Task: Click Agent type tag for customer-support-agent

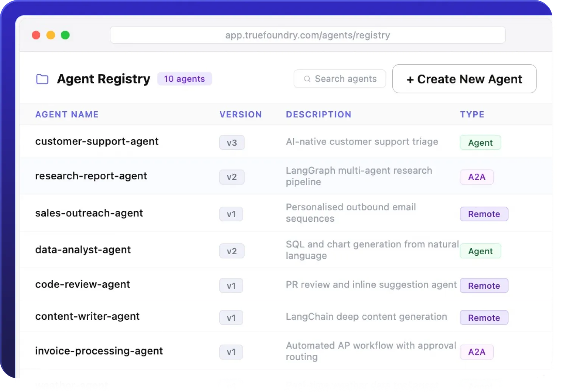Action: pos(481,143)
